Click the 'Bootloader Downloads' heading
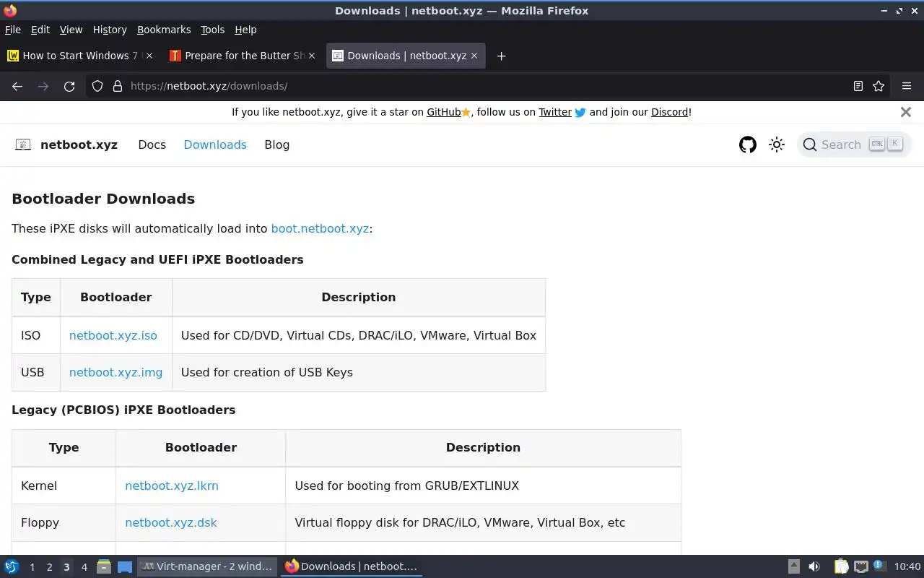 tap(103, 199)
